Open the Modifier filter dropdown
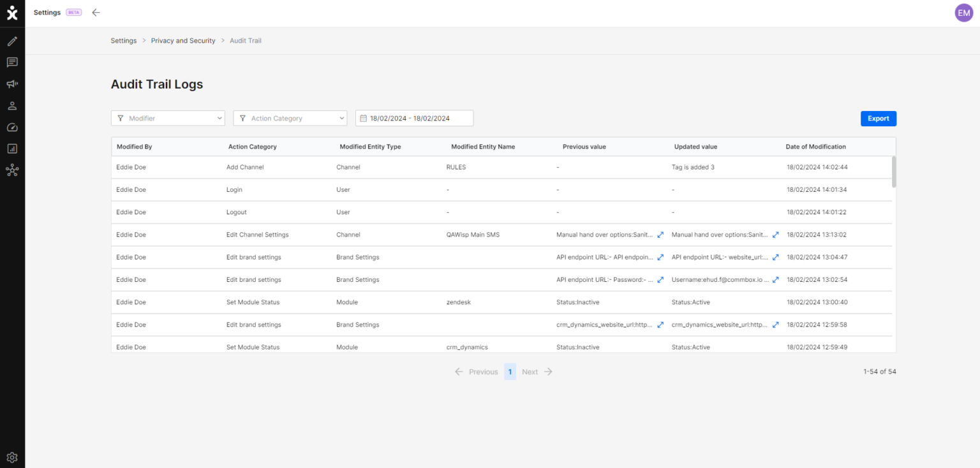 pos(168,118)
